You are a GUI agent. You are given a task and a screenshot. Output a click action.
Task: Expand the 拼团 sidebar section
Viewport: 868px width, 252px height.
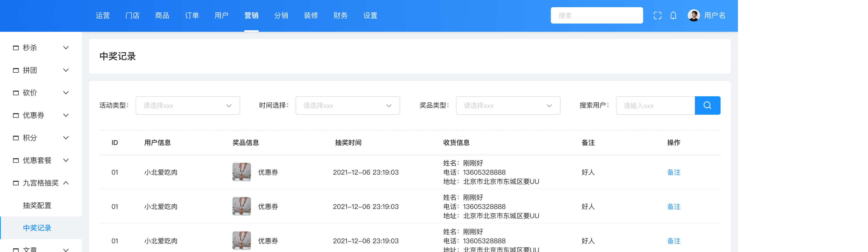(66, 70)
